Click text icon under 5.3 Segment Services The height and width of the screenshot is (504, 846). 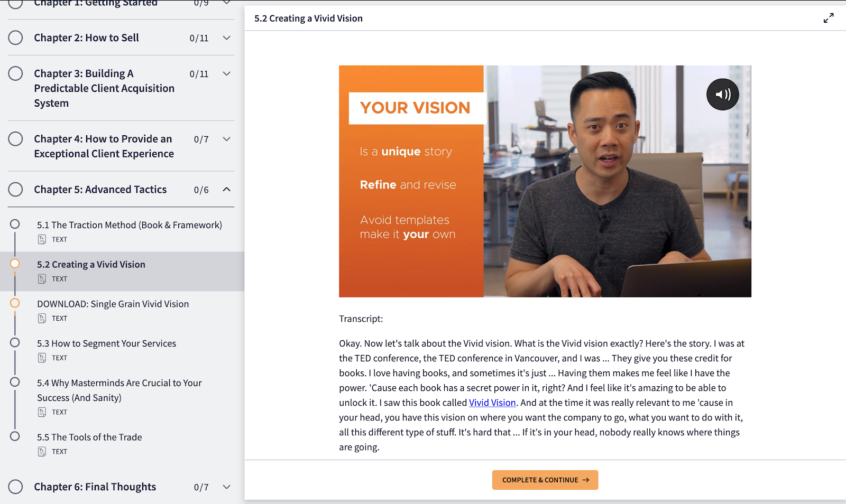[x=42, y=358]
